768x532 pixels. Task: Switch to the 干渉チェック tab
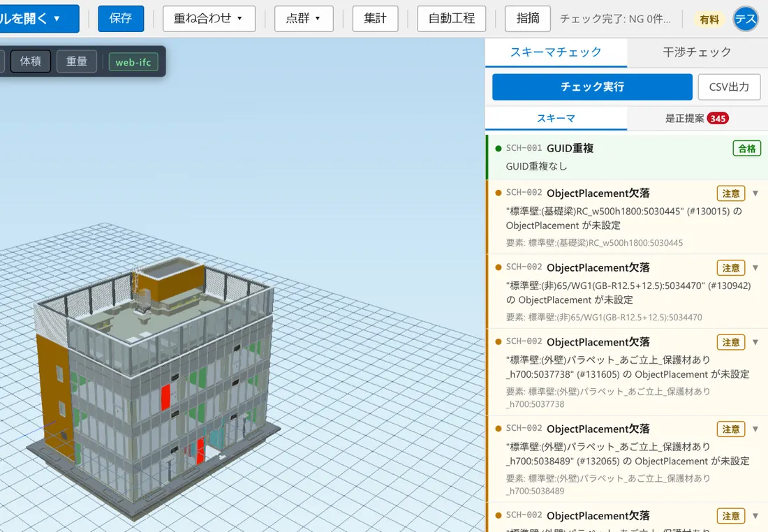[697, 52]
